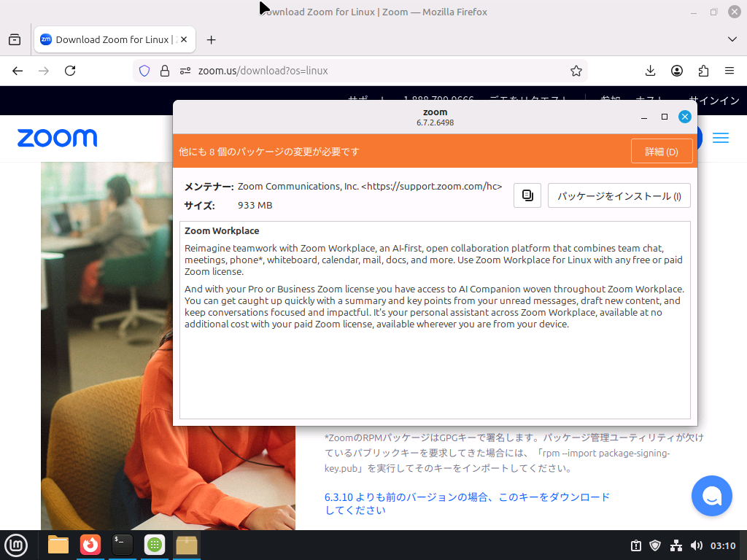Image resolution: width=747 pixels, height=560 pixels.
Task: Mute audio via the speaker tray icon
Action: tap(696, 545)
